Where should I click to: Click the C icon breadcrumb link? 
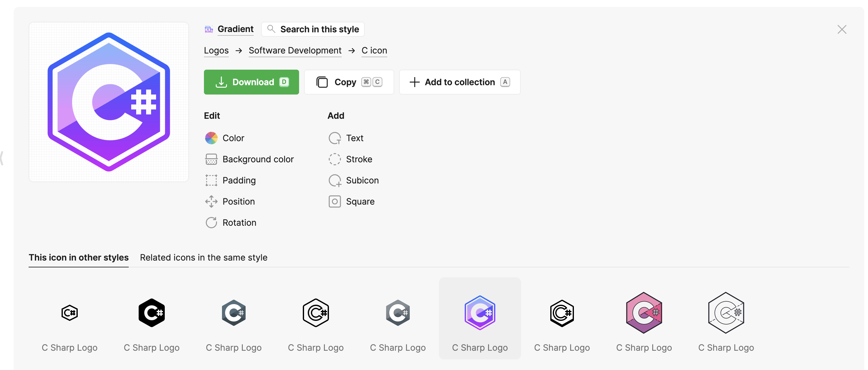(x=374, y=50)
